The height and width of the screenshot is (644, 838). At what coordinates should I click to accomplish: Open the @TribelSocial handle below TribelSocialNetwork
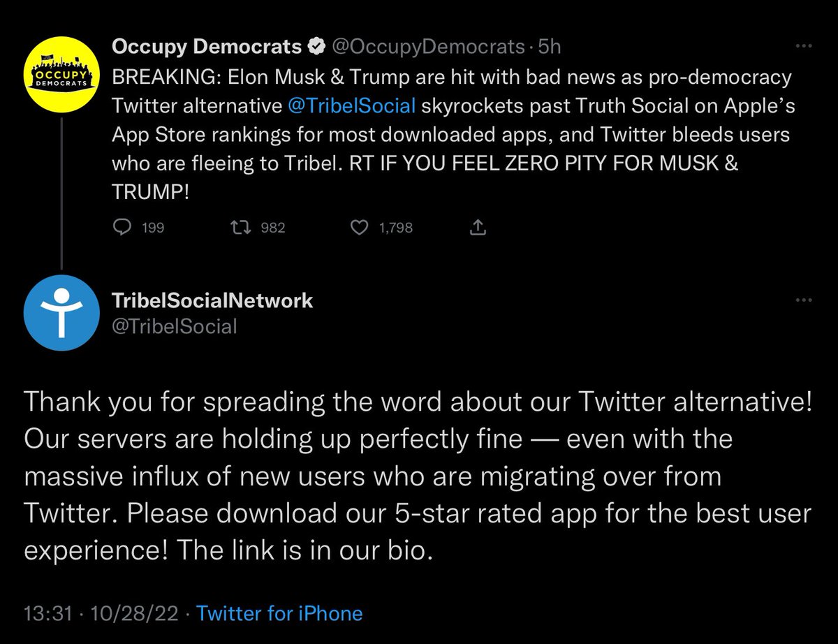[174, 325]
